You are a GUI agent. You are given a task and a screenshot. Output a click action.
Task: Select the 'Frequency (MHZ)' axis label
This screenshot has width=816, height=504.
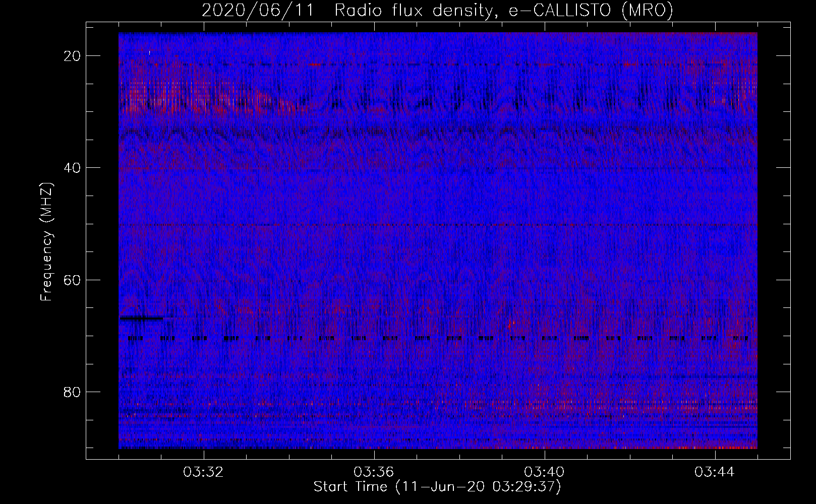click(x=47, y=242)
